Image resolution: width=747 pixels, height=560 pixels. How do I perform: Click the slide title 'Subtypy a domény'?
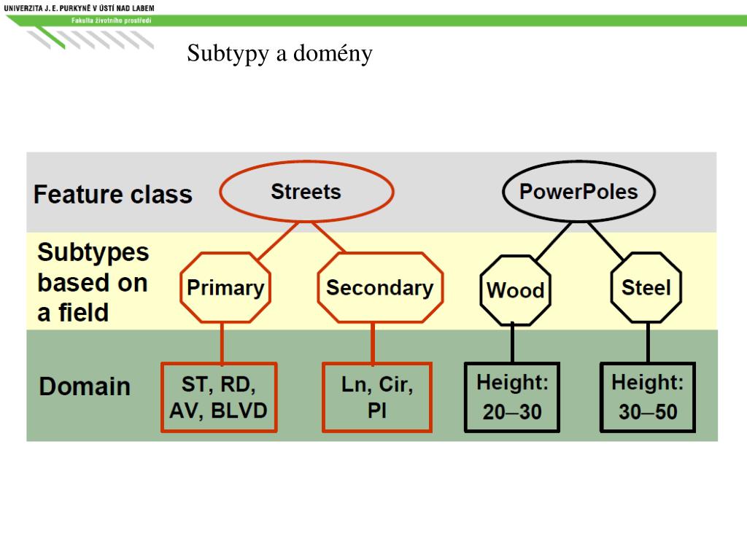tap(279, 53)
